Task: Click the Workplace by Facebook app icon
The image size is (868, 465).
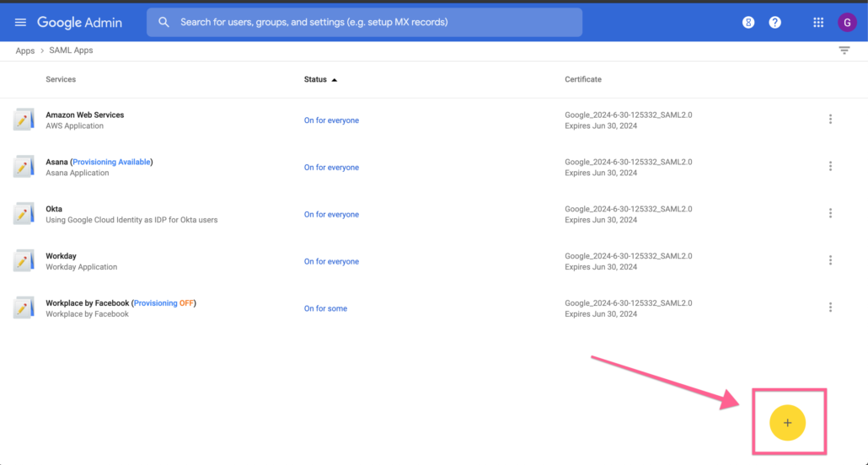Action: pyautogui.click(x=24, y=307)
